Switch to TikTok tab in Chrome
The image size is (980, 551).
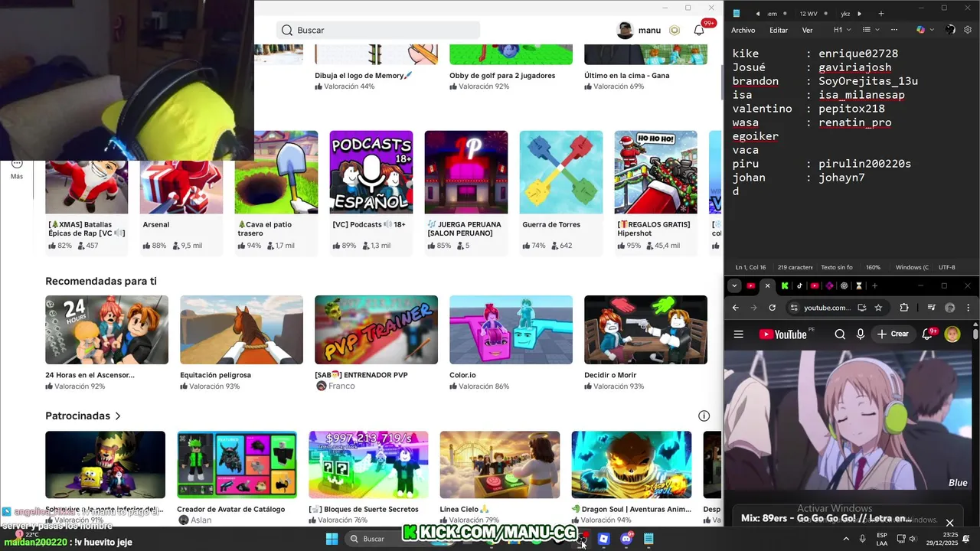[x=799, y=285]
